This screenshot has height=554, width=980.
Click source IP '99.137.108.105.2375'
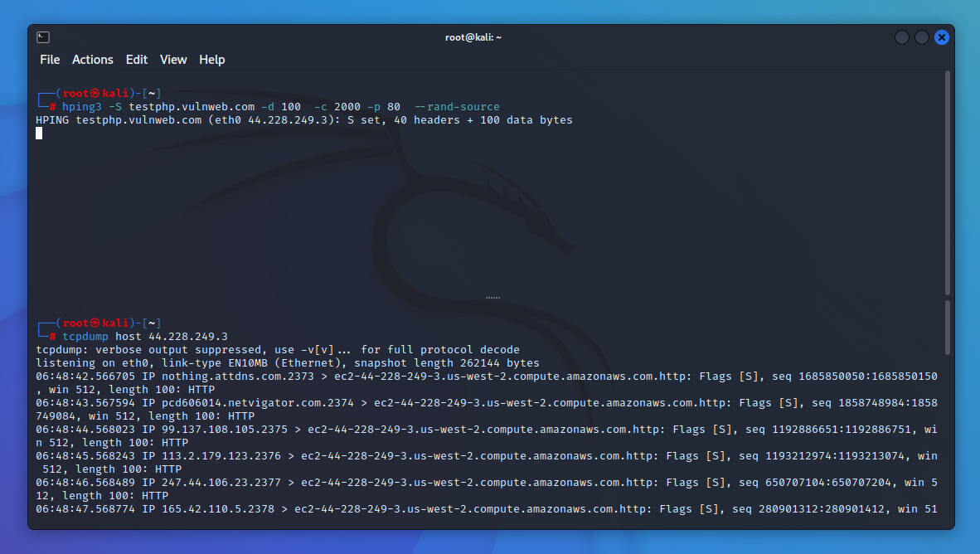click(225, 430)
